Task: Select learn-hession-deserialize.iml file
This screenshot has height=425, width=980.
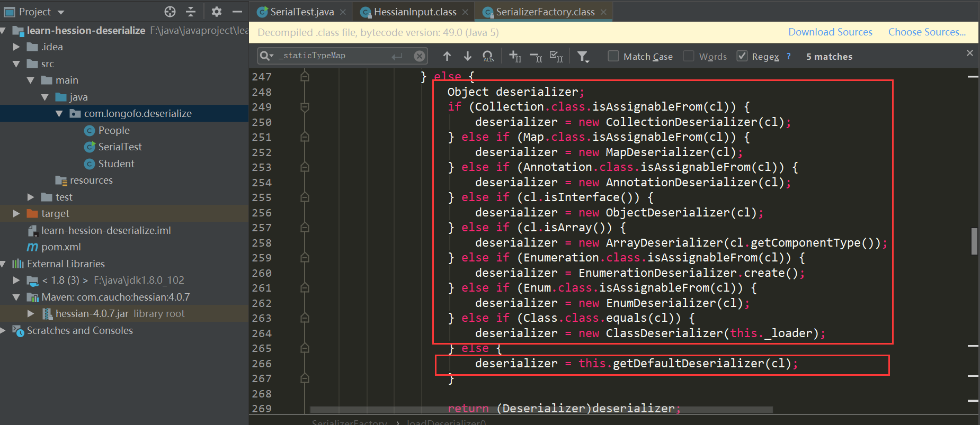Action: [x=106, y=231]
